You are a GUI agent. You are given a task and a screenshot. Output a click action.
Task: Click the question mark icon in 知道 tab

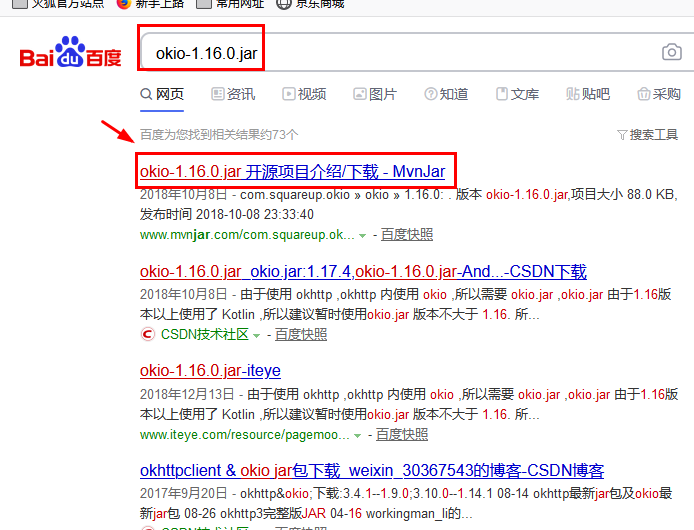tap(431, 94)
